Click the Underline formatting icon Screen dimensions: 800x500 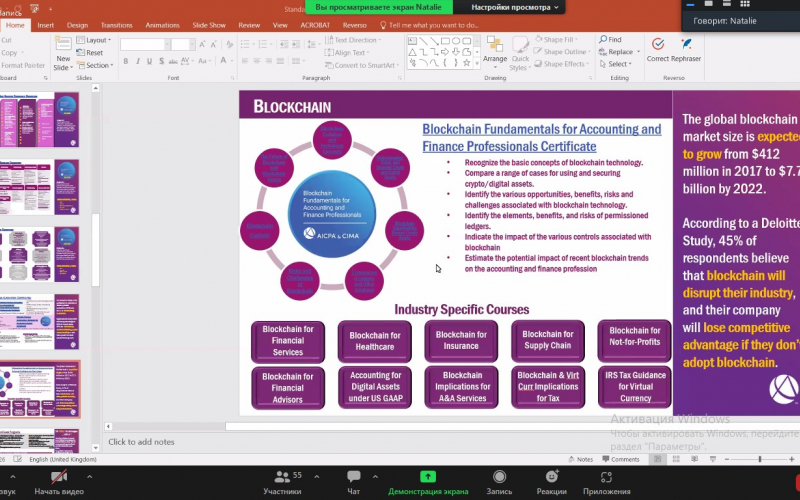[149, 61]
